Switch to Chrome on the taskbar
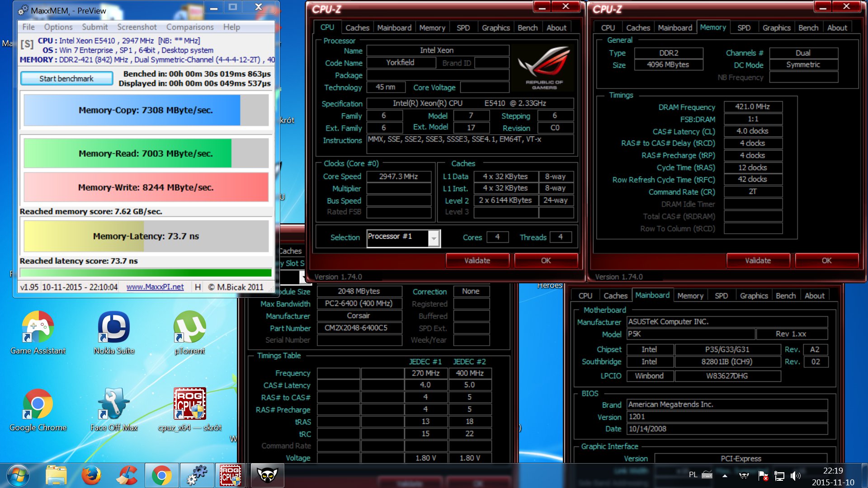The image size is (868, 488). click(x=161, y=476)
